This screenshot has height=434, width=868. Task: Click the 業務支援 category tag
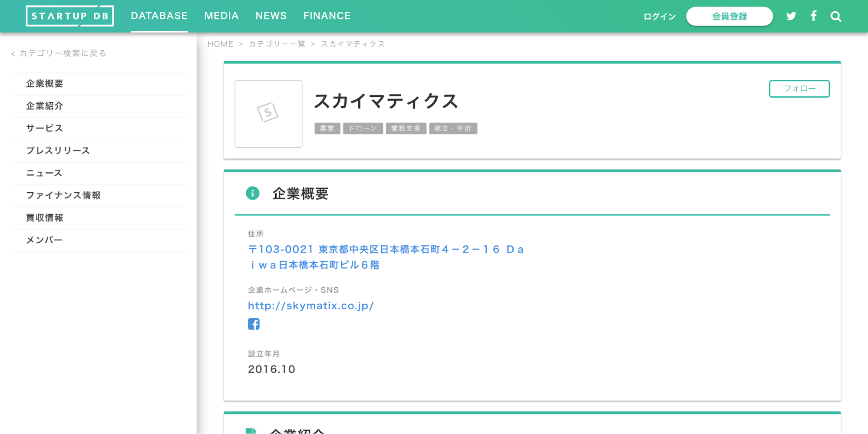click(406, 128)
